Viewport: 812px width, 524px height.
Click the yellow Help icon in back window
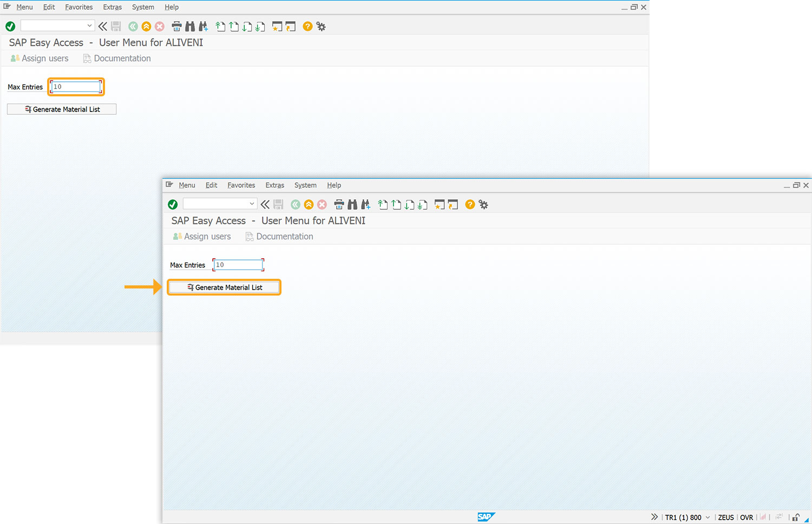pos(307,27)
